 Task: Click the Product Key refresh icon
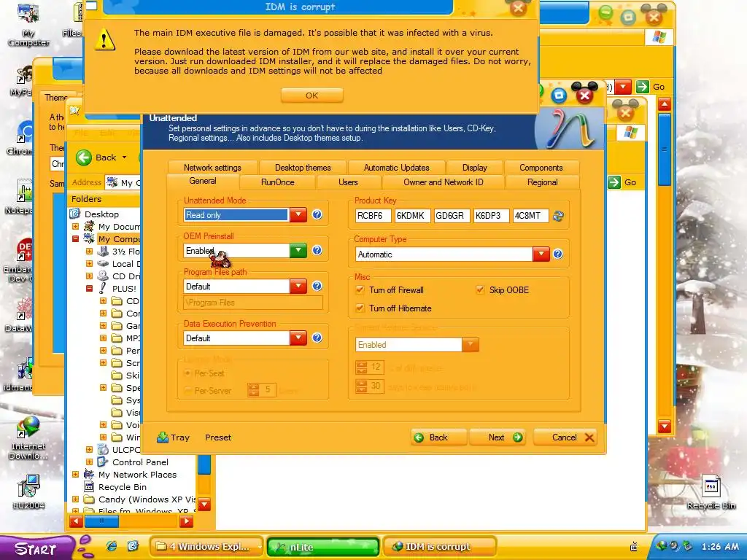tap(558, 216)
